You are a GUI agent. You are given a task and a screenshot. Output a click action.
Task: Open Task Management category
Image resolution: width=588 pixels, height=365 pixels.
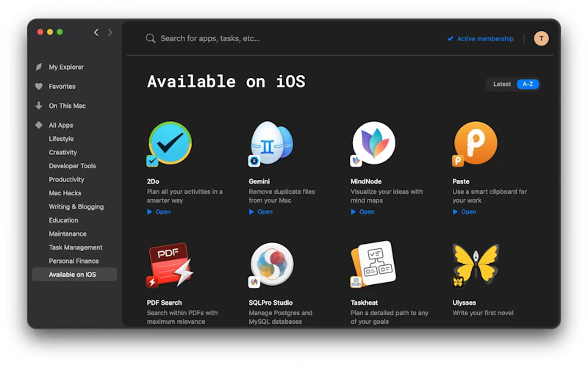[76, 247]
